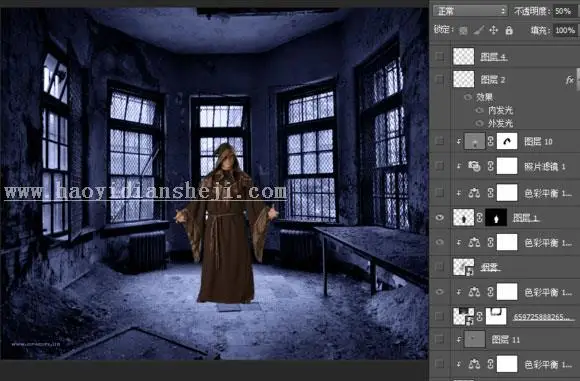This screenshot has width=580, height=381.
Task: Select the layer name 图层 2
Action: (493, 80)
